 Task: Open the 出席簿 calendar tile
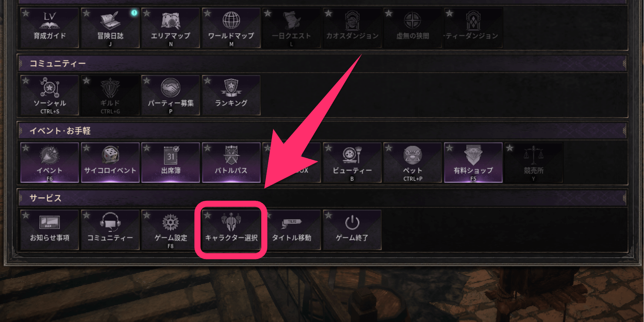pos(170,163)
